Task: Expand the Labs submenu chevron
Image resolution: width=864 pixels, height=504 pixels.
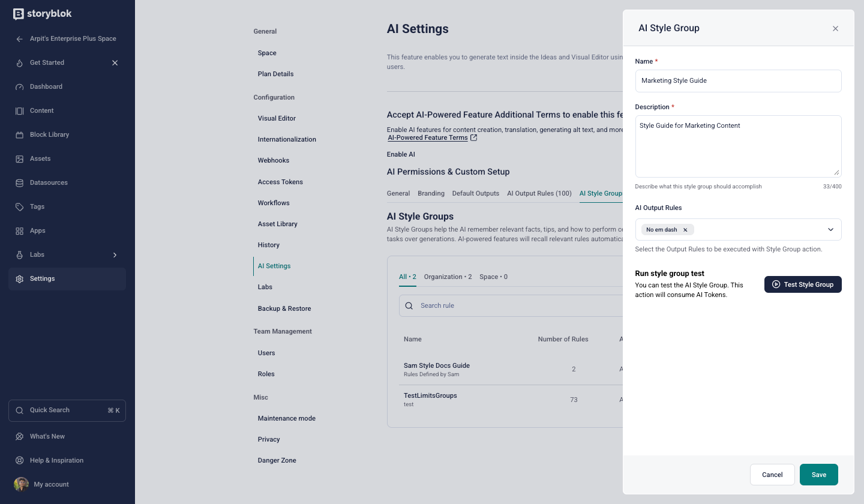Action: click(x=115, y=255)
